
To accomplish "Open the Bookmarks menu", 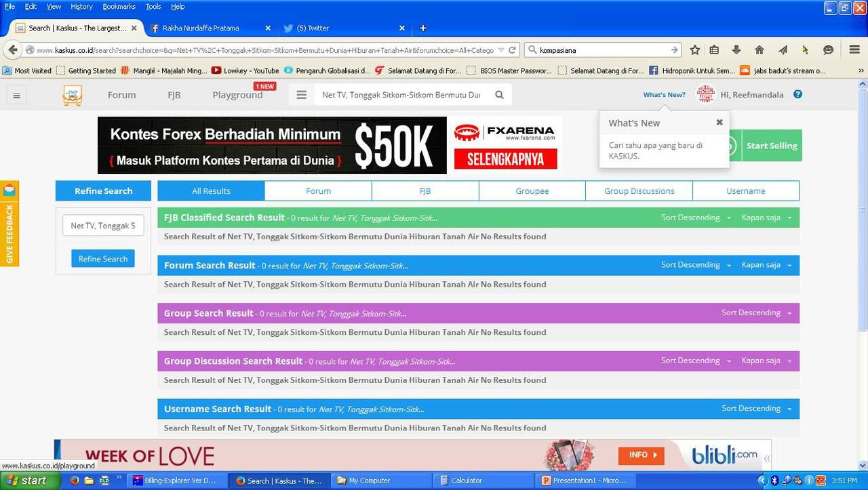I will point(119,6).
